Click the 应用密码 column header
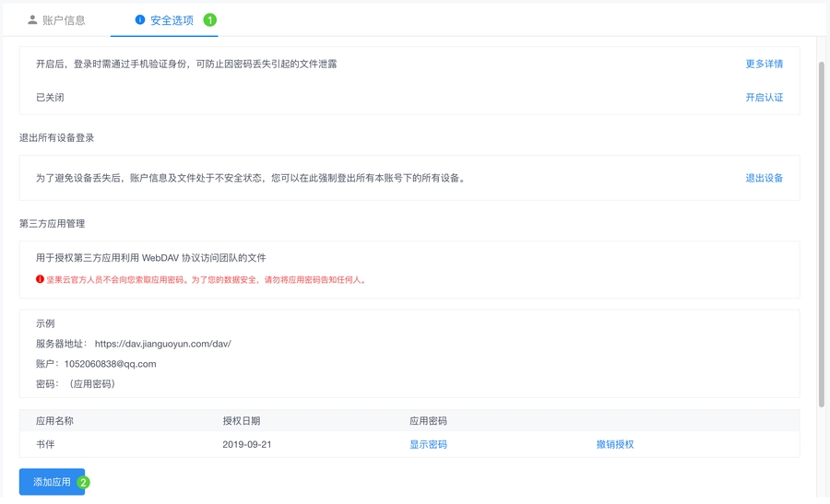 [428, 420]
